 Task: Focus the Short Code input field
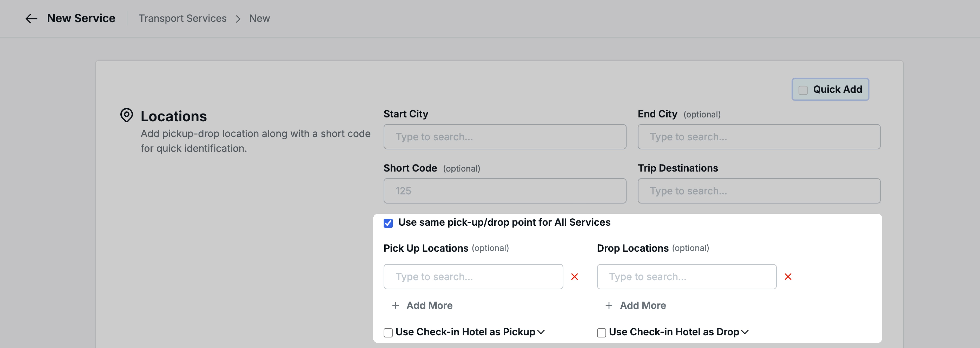(x=504, y=191)
